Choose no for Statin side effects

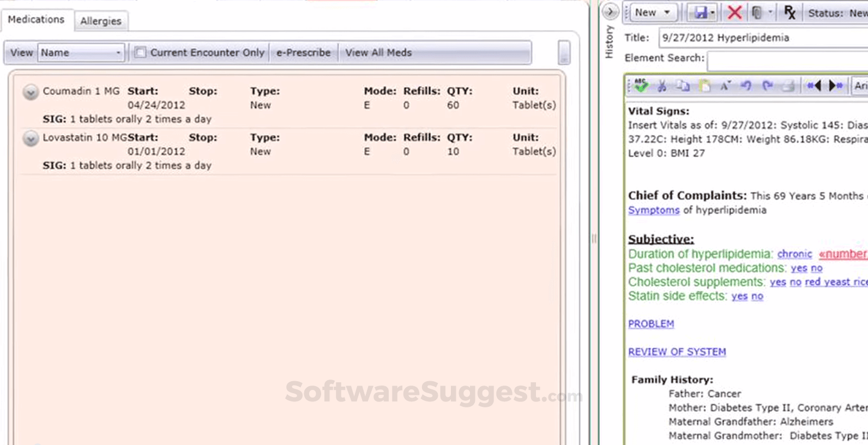(757, 296)
